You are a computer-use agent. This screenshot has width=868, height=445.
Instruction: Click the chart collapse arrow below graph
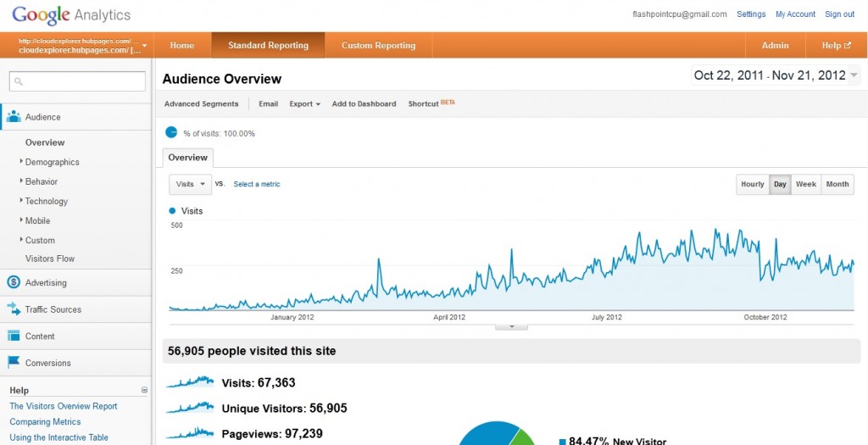coord(511,326)
